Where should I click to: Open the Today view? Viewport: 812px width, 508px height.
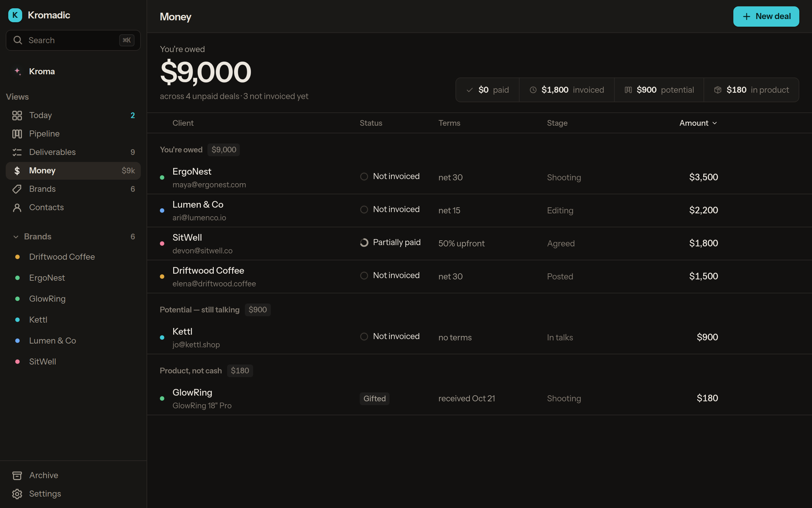coord(73,115)
